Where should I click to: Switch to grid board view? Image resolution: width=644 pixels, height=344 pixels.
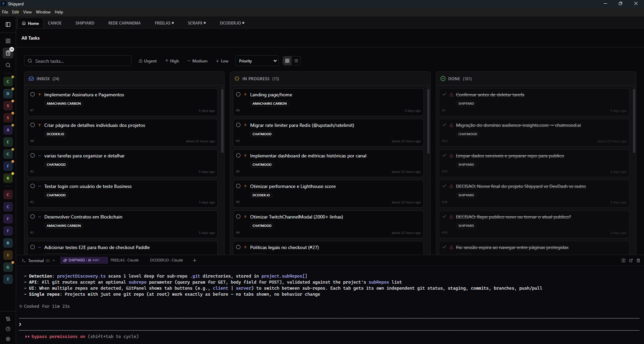point(287,61)
